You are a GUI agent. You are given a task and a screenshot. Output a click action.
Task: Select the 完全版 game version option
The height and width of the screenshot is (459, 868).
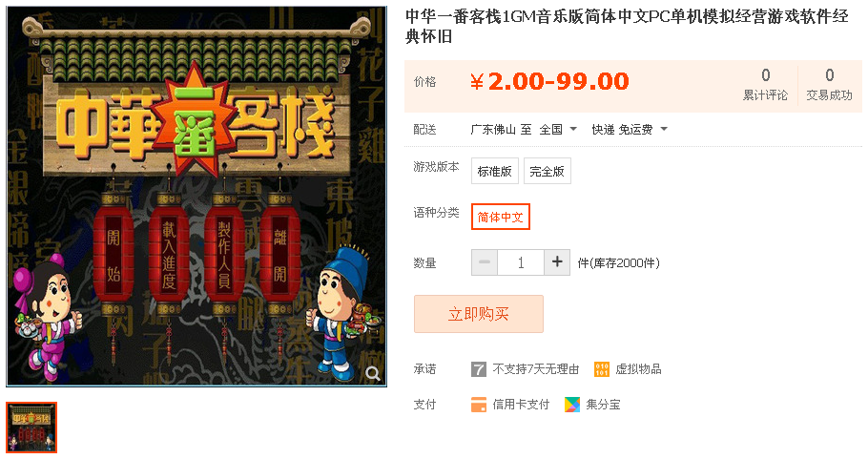(x=547, y=171)
